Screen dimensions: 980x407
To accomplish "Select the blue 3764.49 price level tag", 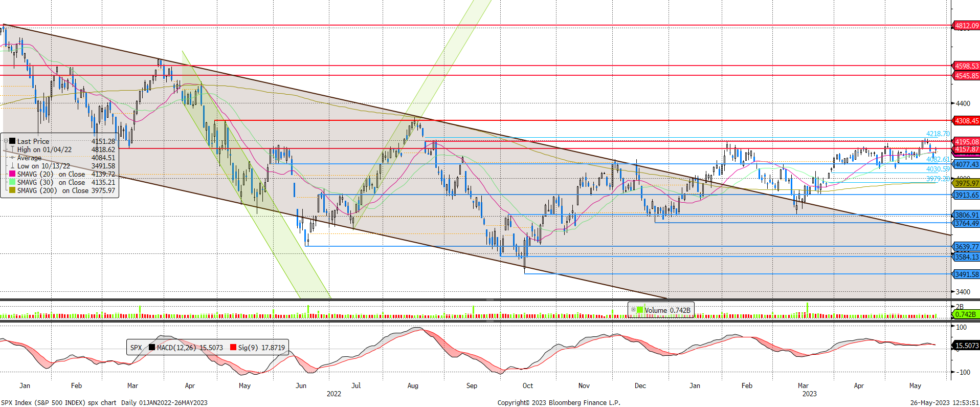I will tap(966, 223).
